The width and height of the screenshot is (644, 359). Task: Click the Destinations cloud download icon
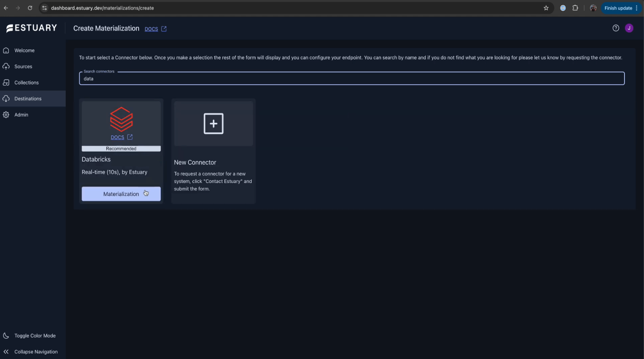point(6,99)
